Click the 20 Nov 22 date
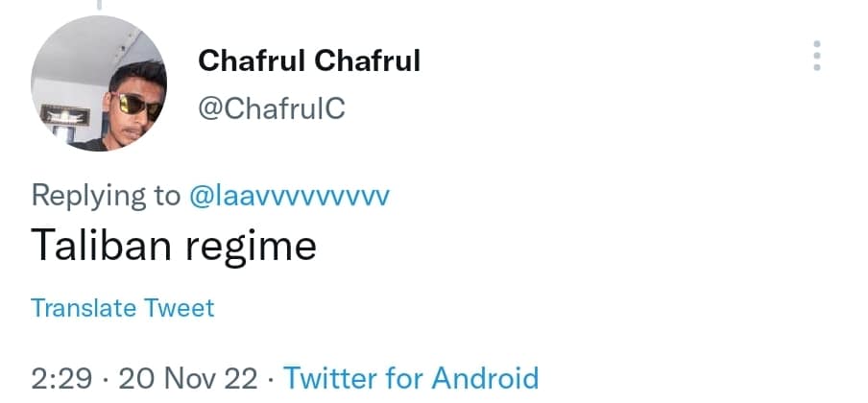 tap(187, 377)
